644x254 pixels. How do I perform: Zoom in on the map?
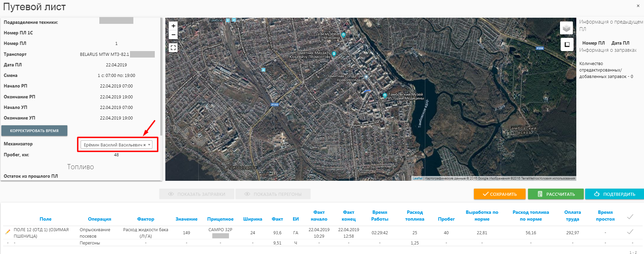coord(173,26)
